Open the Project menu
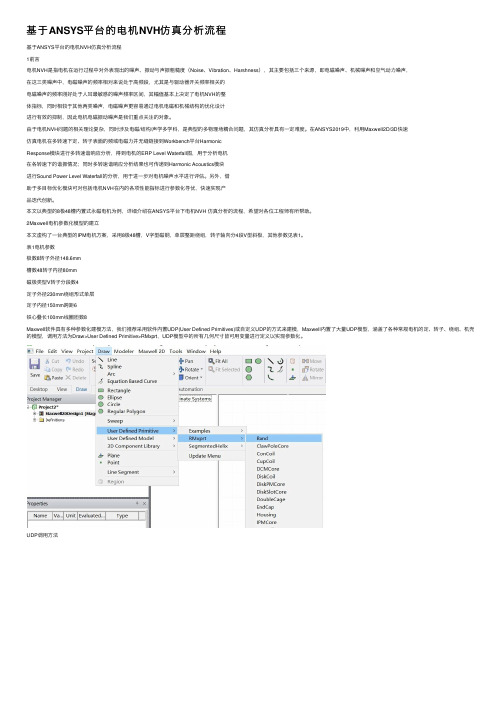 point(85,351)
